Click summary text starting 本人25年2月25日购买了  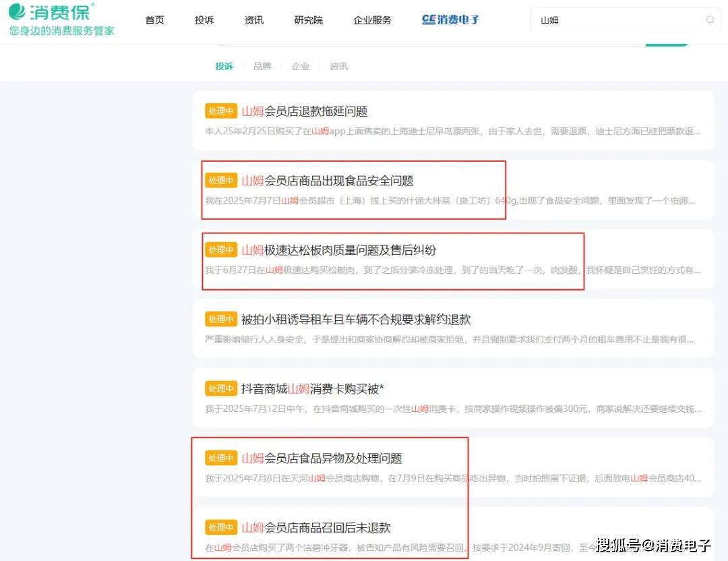click(453, 131)
